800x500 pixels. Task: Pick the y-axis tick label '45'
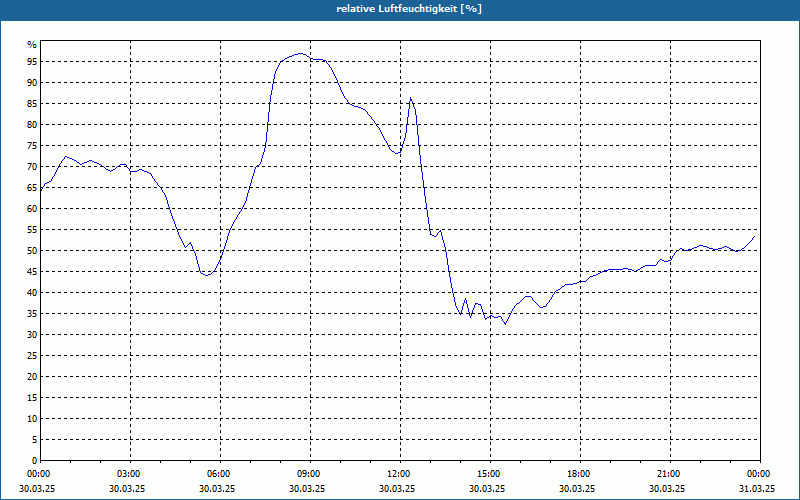tap(32, 272)
